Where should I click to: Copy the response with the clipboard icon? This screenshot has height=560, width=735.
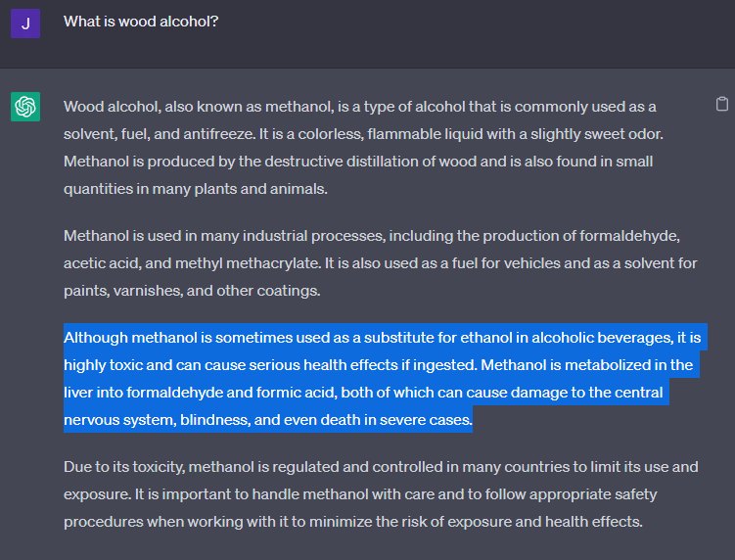coord(722,104)
